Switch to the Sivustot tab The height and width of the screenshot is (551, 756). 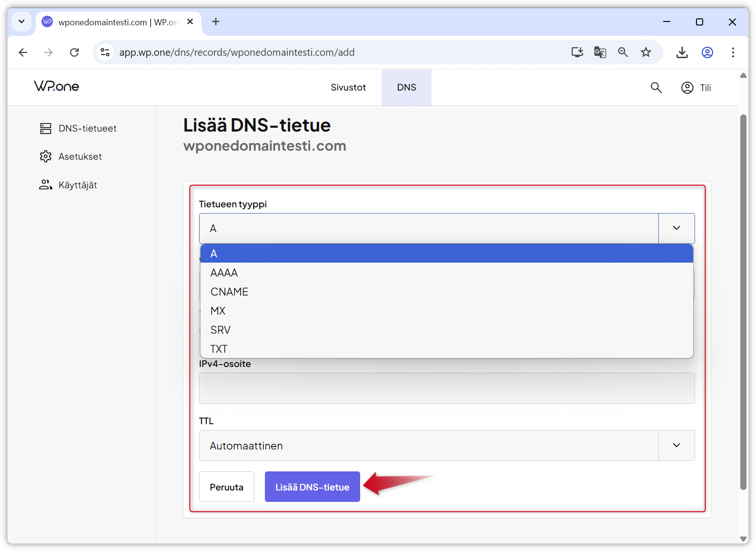348,88
